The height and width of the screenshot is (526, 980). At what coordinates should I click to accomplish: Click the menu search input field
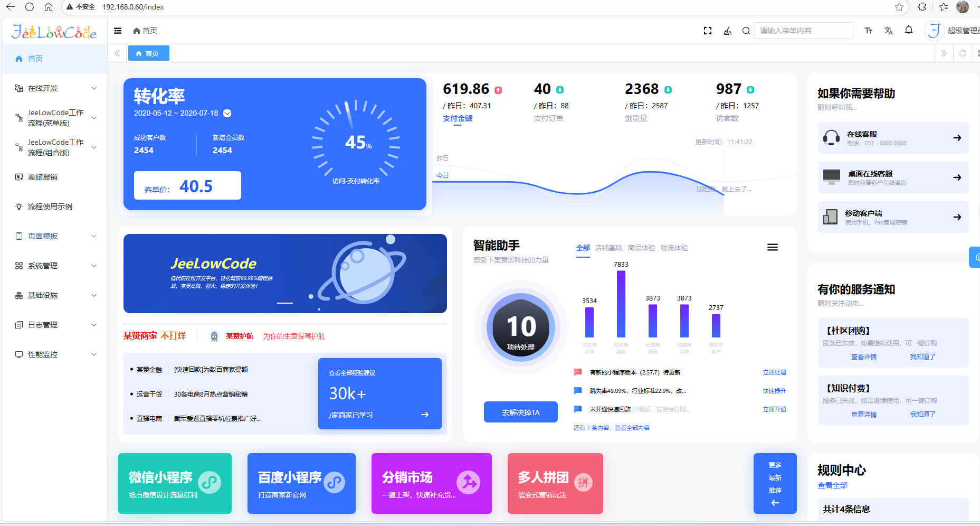pyautogui.click(x=803, y=31)
